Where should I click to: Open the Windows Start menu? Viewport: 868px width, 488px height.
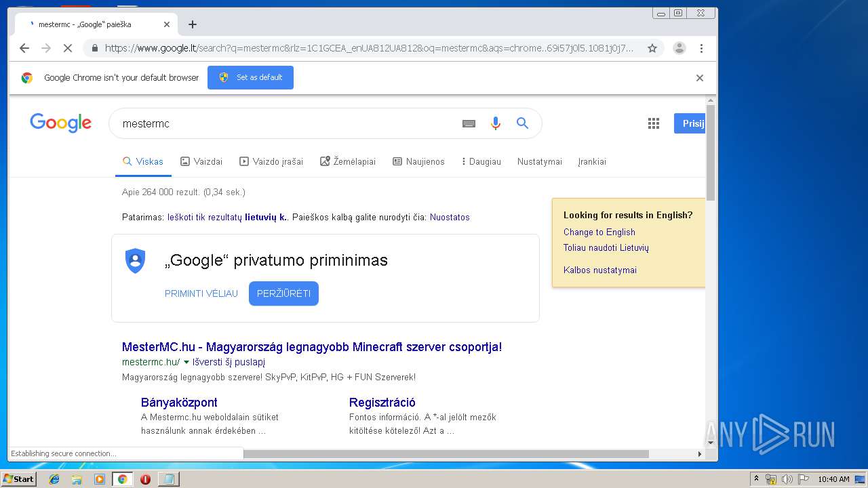[x=18, y=479]
